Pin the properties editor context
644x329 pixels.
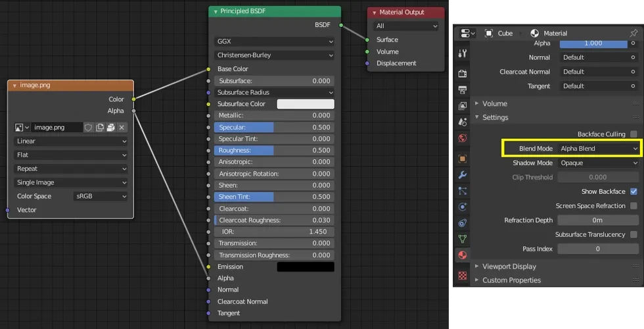tap(633, 33)
